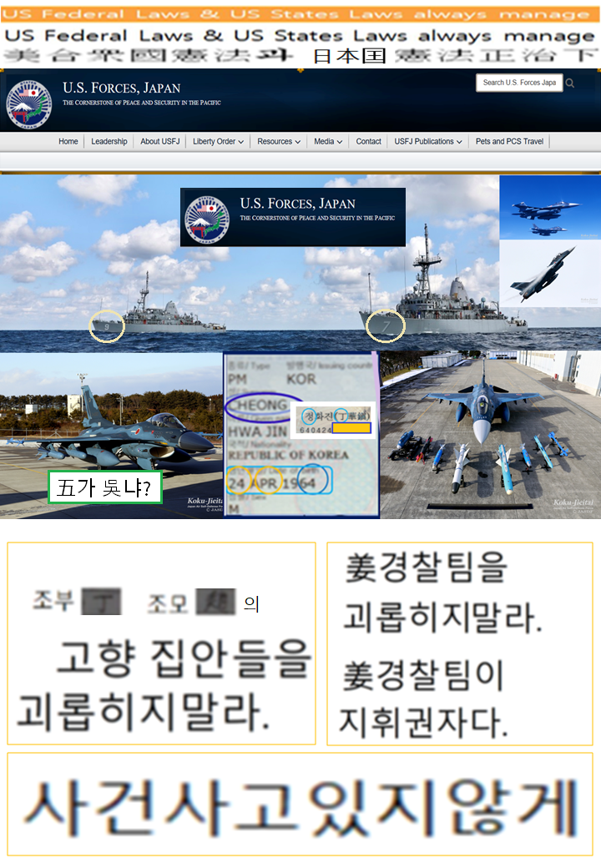This screenshot has width=601, height=868.
Task: Click the U.S. Forces, Japan header title
Action: pos(121,88)
